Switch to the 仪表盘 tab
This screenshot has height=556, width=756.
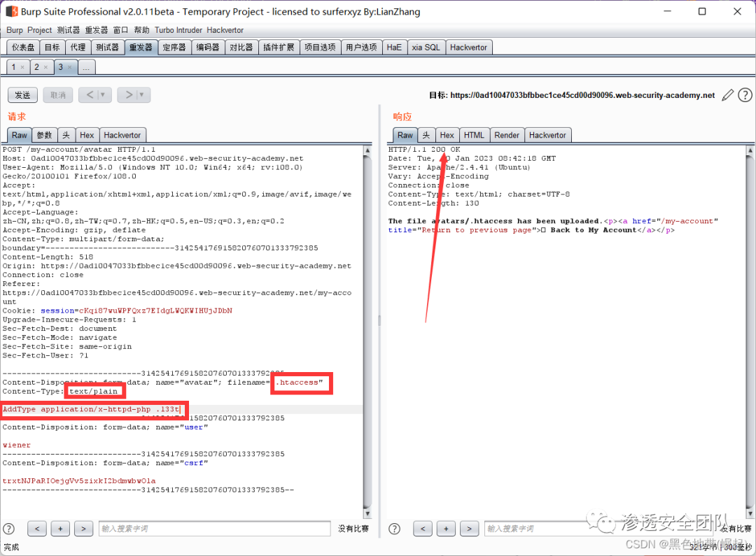(23, 48)
